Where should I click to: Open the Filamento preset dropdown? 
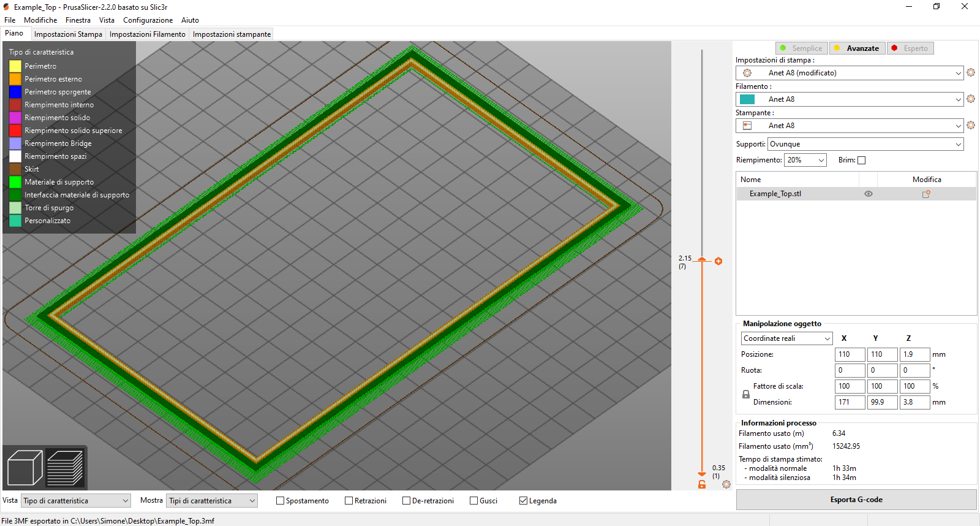850,99
